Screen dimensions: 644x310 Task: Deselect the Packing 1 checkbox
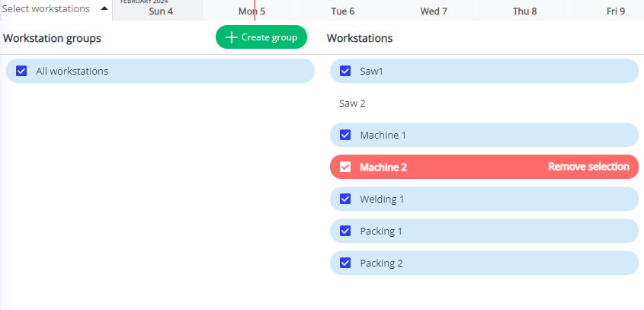coord(345,231)
